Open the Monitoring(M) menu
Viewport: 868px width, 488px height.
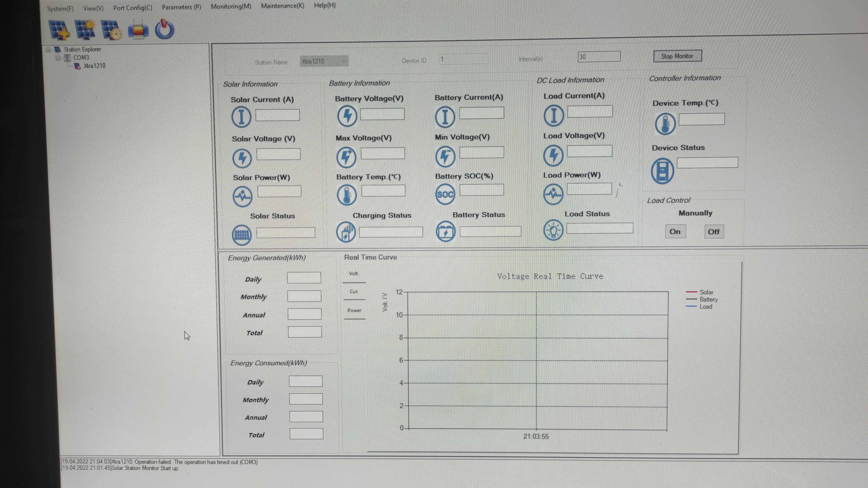[231, 6]
